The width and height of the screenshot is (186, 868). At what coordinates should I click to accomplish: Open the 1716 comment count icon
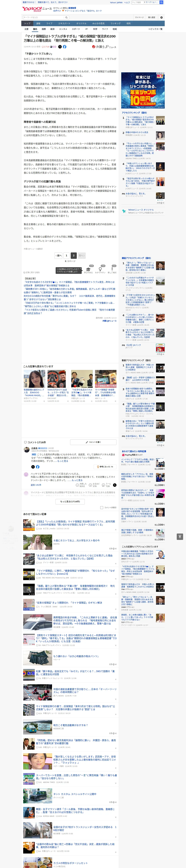pos(46,47)
